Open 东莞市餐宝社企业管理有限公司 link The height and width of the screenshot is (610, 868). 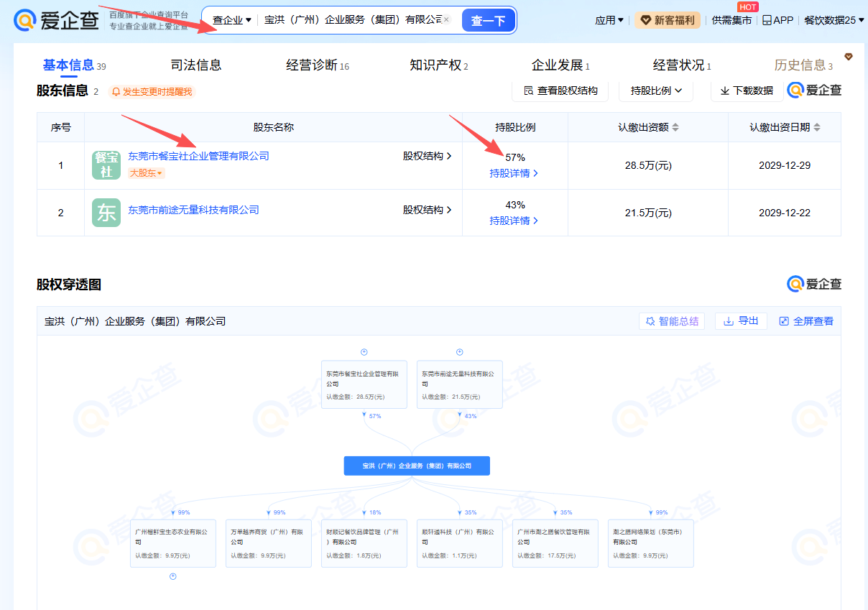(198, 156)
